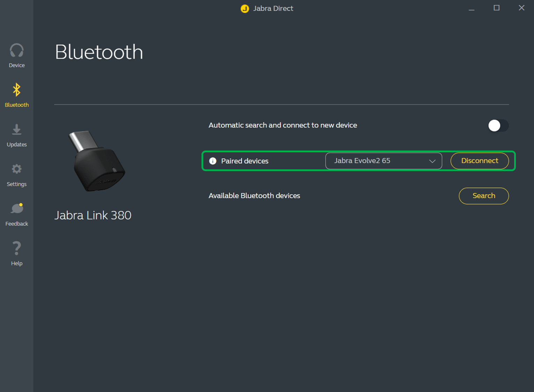Search for available Bluetooth devices
The width and height of the screenshot is (534, 392).
[x=483, y=196]
